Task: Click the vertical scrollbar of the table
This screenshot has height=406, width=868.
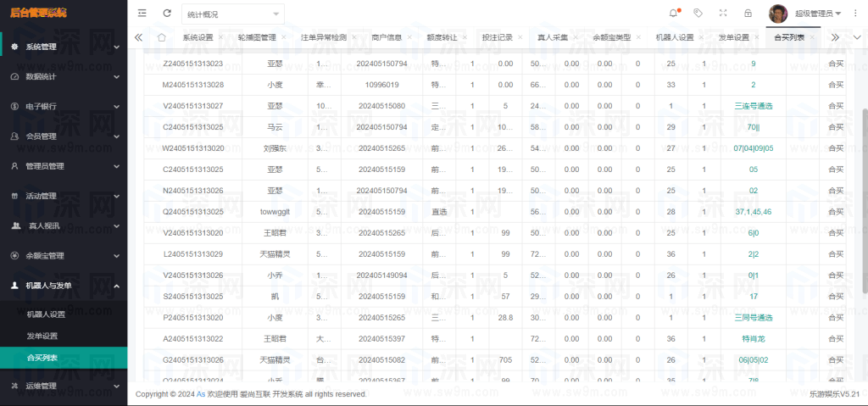Action: pyautogui.click(x=864, y=201)
